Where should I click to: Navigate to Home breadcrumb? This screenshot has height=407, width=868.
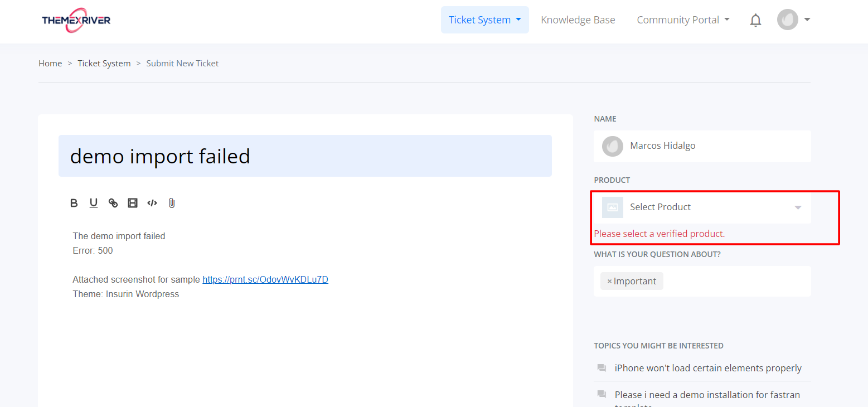tap(50, 64)
